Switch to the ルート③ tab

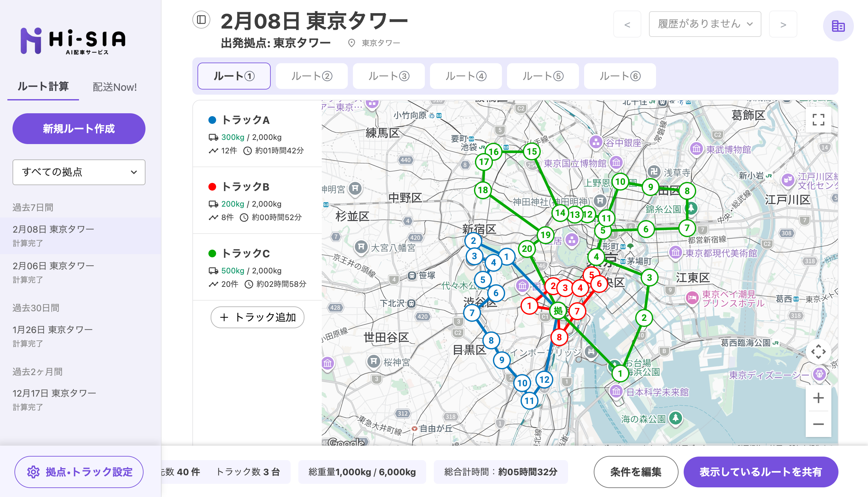click(x=388, y=76)
